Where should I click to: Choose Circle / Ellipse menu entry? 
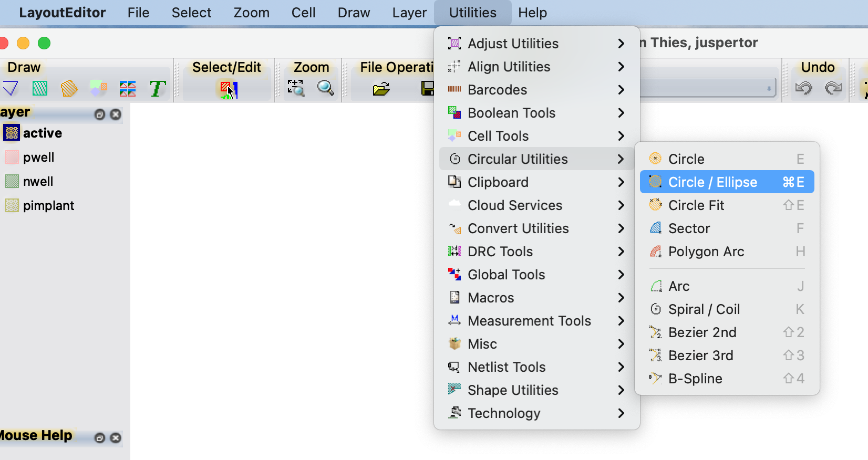[727, 182]
